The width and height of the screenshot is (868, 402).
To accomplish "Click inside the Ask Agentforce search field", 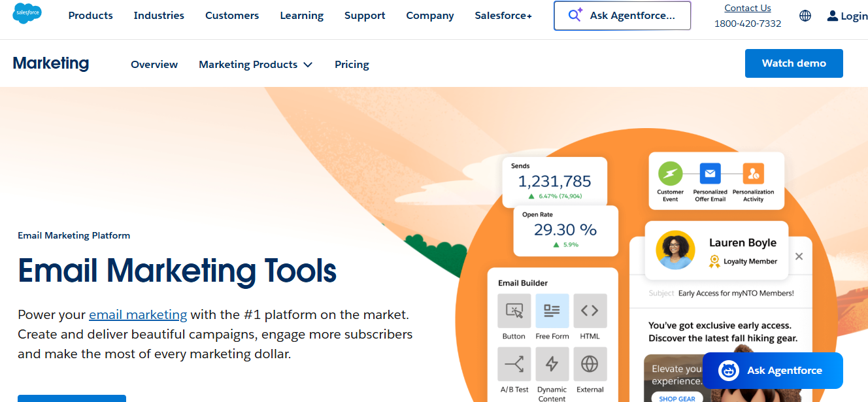I will pyautogui.click(x=622, y=15).
